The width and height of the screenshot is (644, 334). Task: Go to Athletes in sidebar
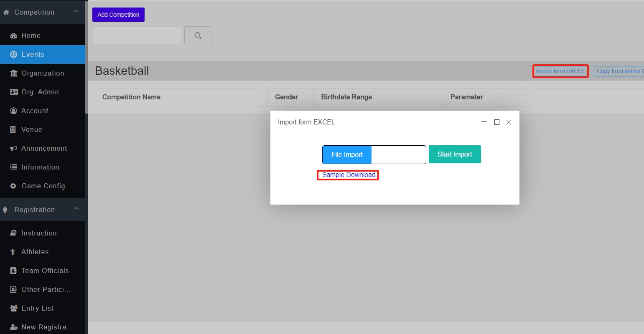point(35,252)
